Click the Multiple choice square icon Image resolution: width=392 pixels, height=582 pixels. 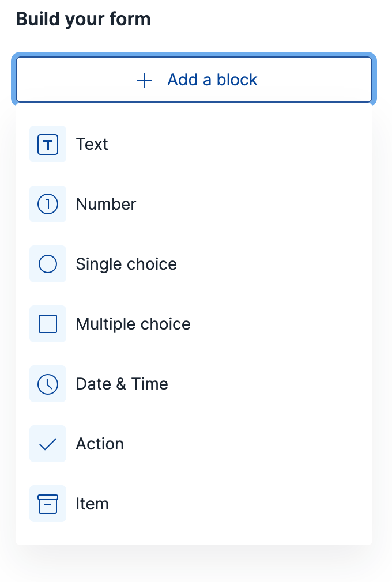[x=48, y=324]
